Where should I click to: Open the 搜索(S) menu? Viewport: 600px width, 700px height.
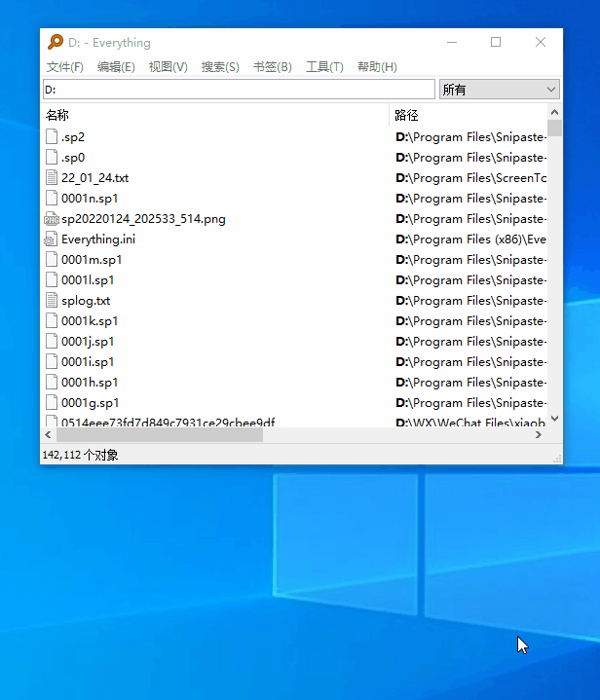tap(220, 67)
